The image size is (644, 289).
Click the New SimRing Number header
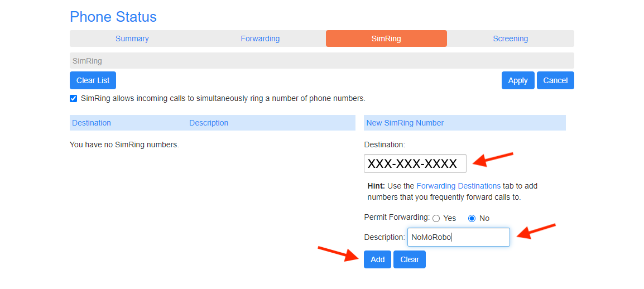coord(405,123)
